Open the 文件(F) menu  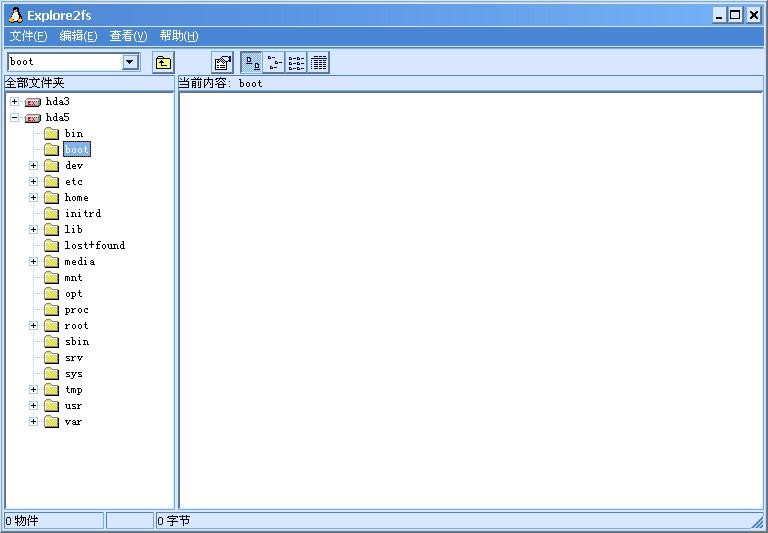click(x=28, y=36)
